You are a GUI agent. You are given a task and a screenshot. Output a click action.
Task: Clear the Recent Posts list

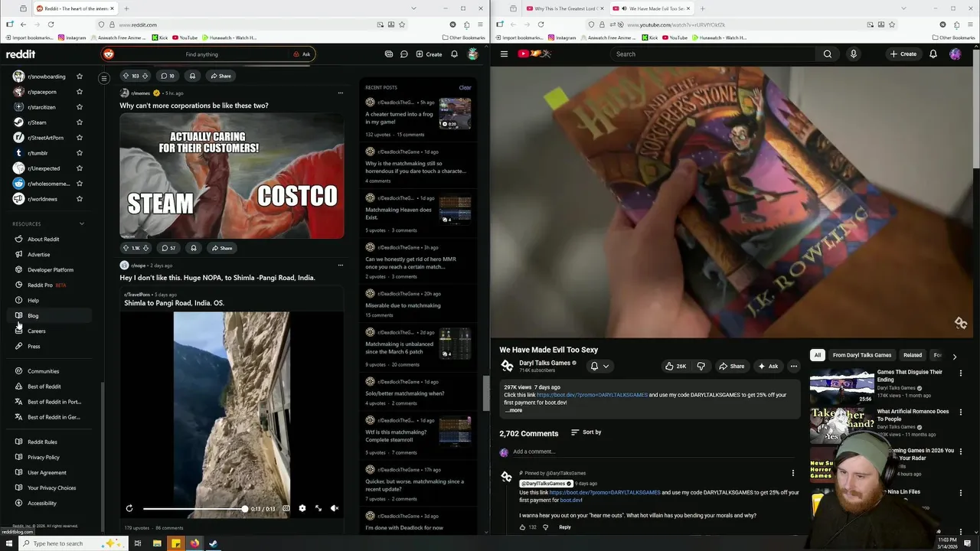tap(465, 87)
